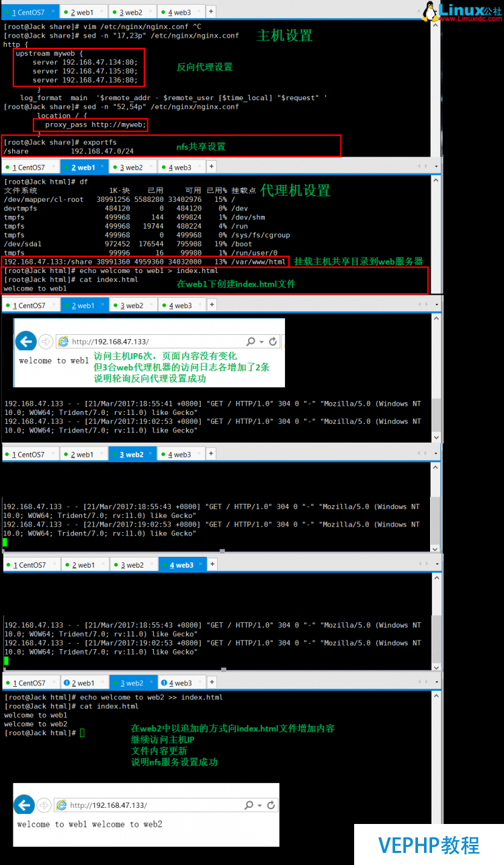Click the text proxy_pass http://myweb; in terminal

pyautogui.click(x=95, y=124)
